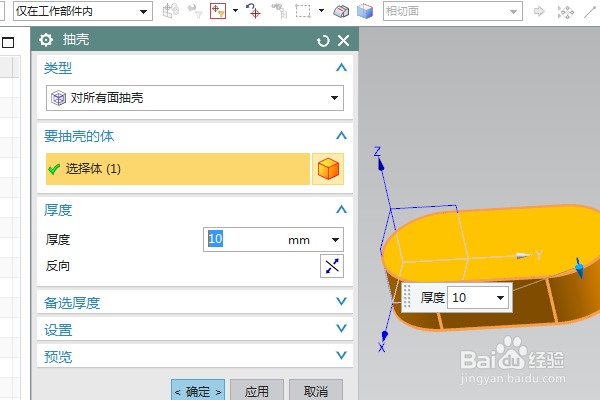Image resolution: width=600 pixels, height=400 pixels.
Task: Open the 仅在工作部件内 selection scope dropdown
Action: coord(83,11)
